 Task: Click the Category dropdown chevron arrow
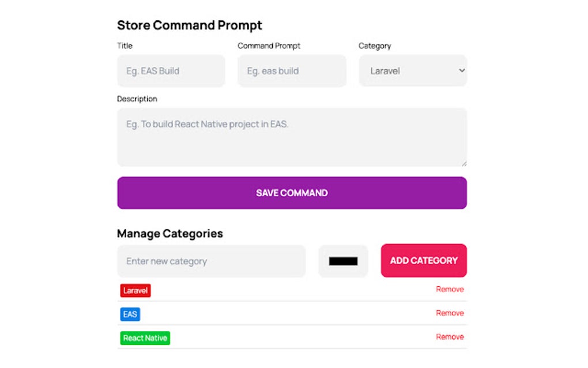(x=462, y=70)
